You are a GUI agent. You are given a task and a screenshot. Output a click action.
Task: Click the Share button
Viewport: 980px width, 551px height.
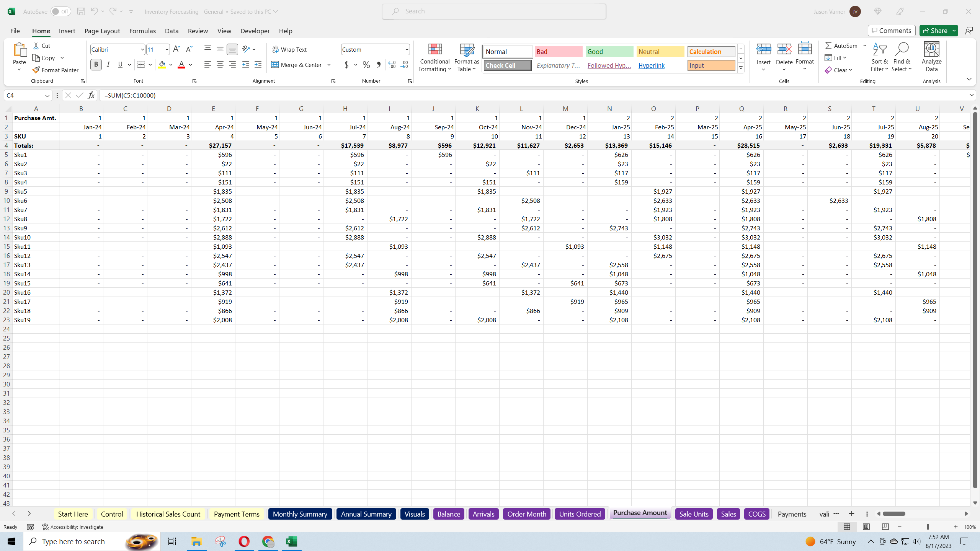(x=936, y=30)
